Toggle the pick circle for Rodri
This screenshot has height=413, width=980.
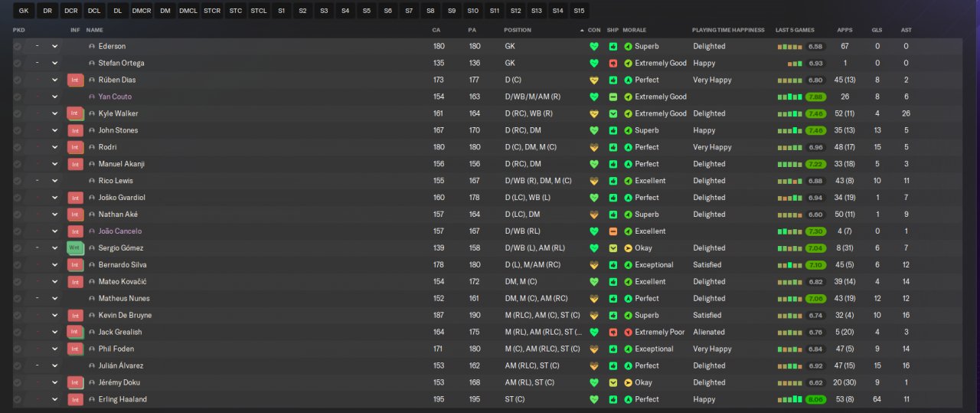click(18, 147)
